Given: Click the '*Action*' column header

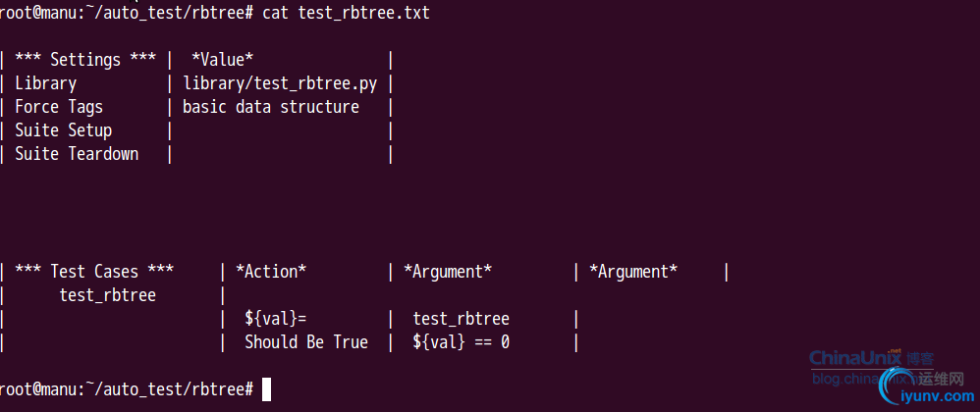Looking at the screenshot, I should [x=271, y=272].
